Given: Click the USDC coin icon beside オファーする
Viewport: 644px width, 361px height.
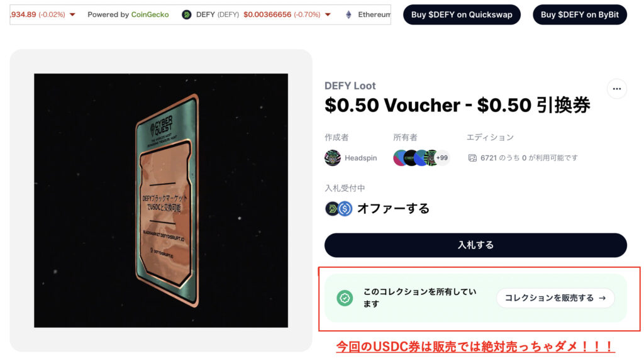Looking at the screenshot, I should pos(345,209).
